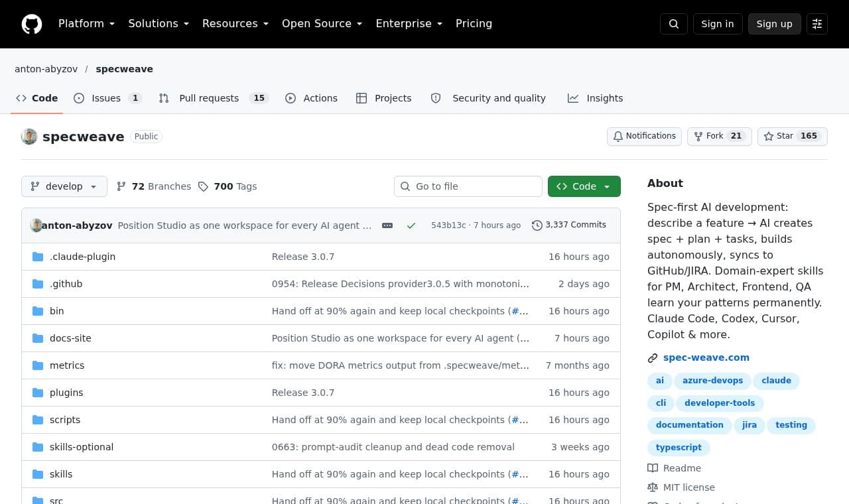Image resolution: width=849 pixels, height=504 pixels.
Task: Click the specweave owner avatar beside the repo title
Action: (x=29, y=136)
